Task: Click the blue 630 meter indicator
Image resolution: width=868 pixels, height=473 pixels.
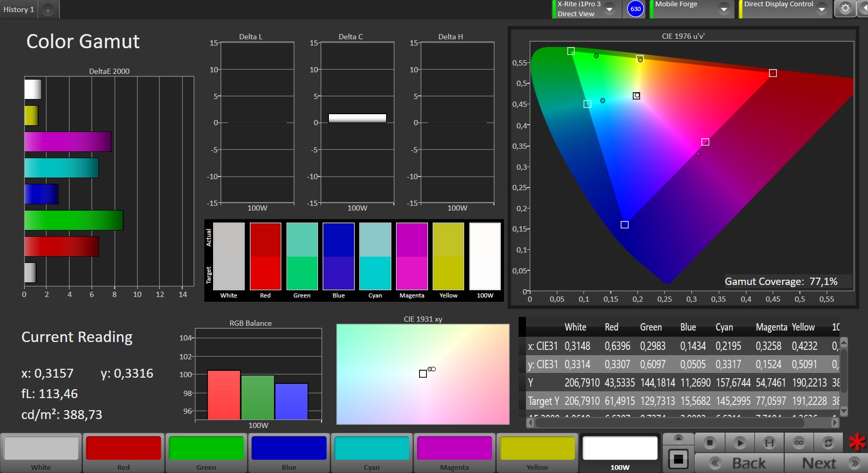Action: click(635, 9)
